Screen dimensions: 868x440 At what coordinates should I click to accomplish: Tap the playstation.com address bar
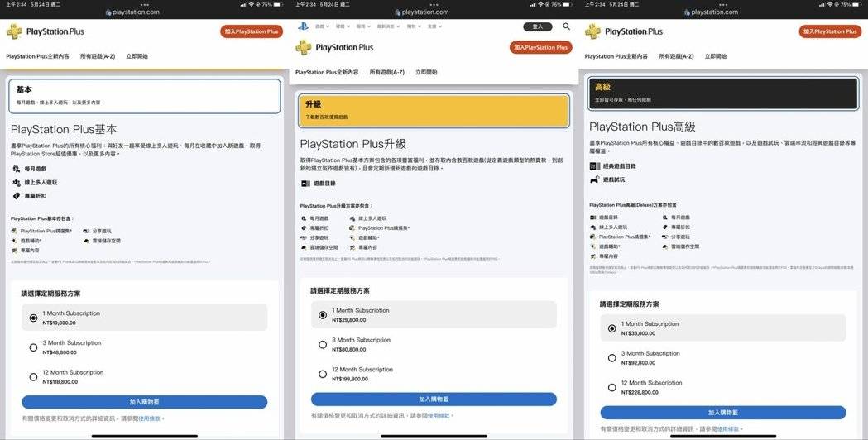click(144, 12)
